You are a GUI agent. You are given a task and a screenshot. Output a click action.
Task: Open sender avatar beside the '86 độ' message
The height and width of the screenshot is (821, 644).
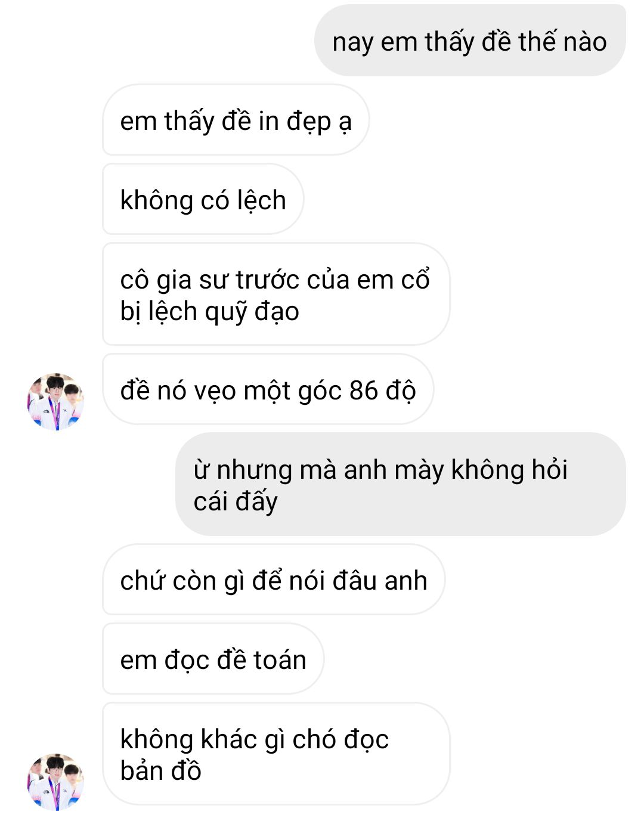(55, 401)
